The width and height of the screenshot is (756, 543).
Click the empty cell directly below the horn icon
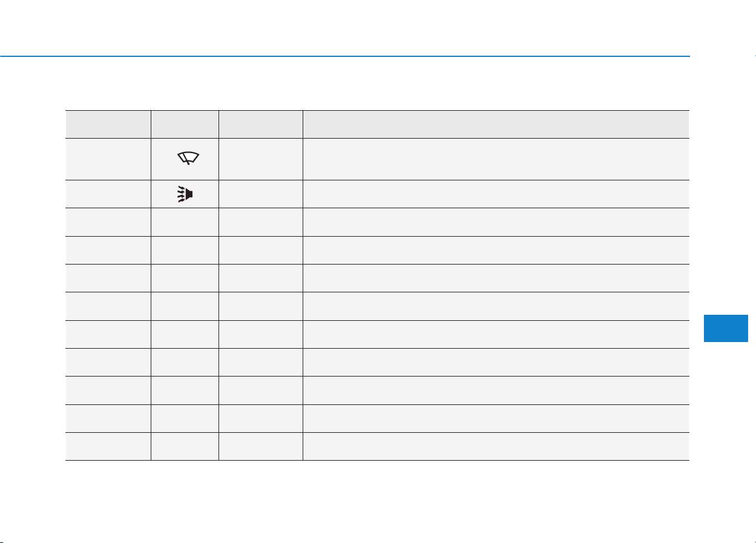[185, 222]
